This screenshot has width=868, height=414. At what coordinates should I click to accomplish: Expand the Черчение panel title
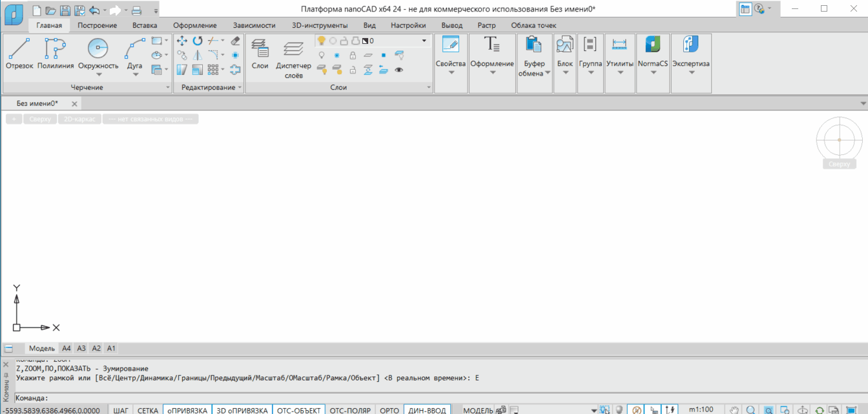87,87
